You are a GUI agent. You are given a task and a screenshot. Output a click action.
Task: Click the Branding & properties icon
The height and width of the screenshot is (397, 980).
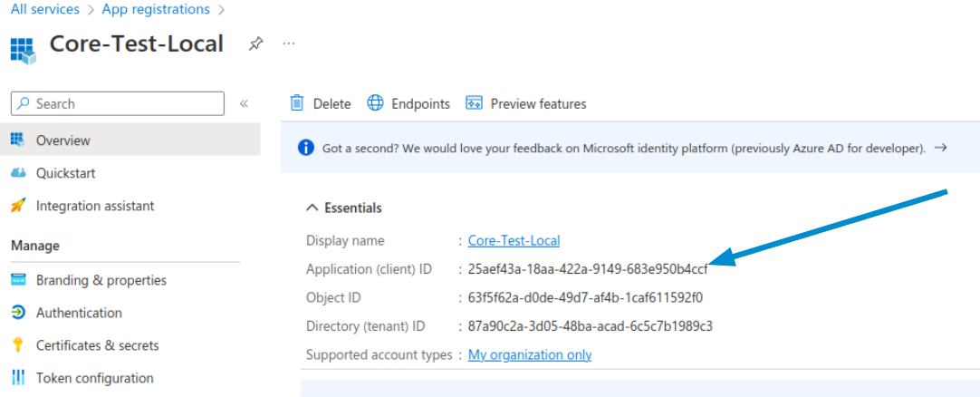pos(18,279)
